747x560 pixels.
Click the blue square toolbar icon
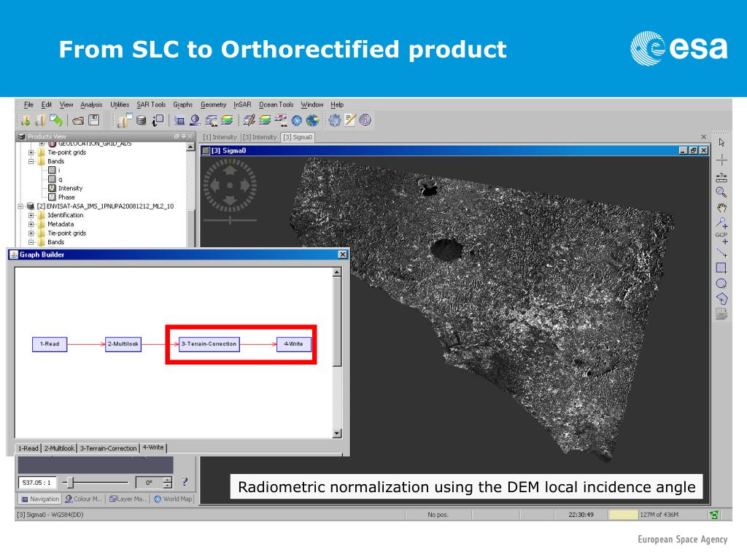point(179,120)
